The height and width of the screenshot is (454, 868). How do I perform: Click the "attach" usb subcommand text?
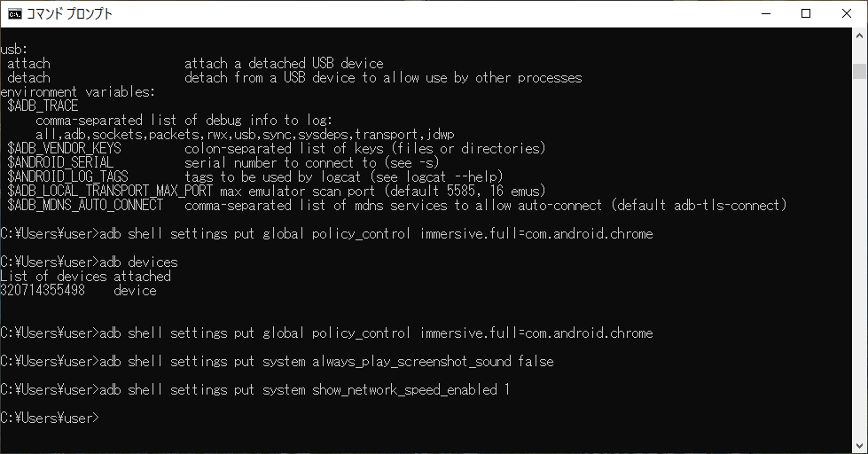pos(28,64)
